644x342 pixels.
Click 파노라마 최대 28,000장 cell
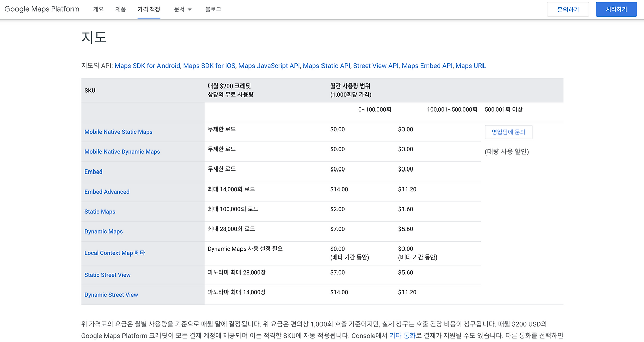pyautogui.click(x=236, y=272)
